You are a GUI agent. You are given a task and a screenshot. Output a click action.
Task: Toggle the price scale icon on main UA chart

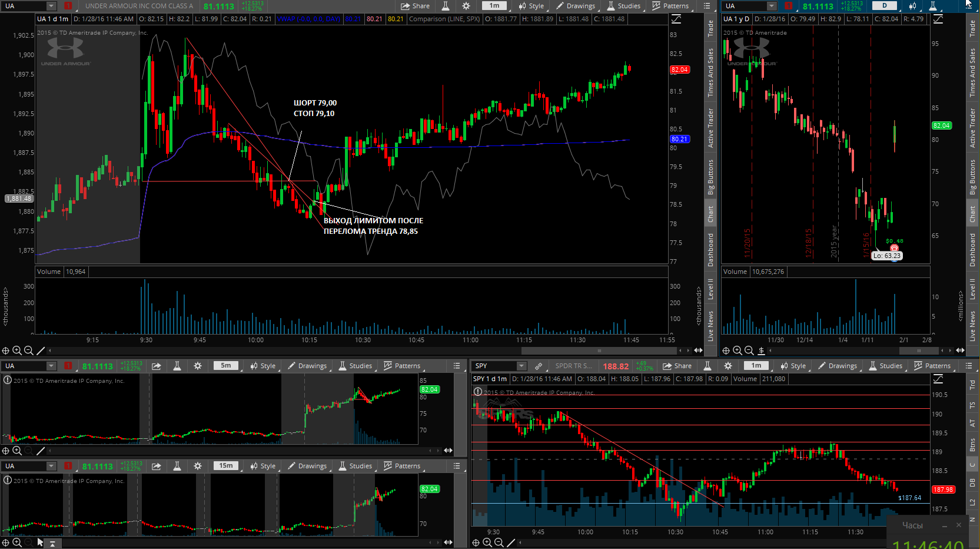tap(676, 19)
